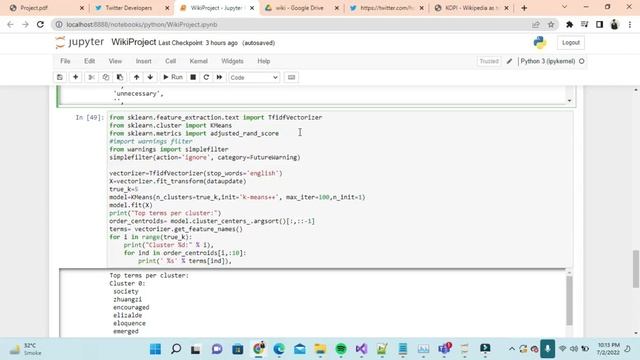This screenshot has height=360, width=640.
Task: Bookmark this page with star icon
Action: (551, 24)
